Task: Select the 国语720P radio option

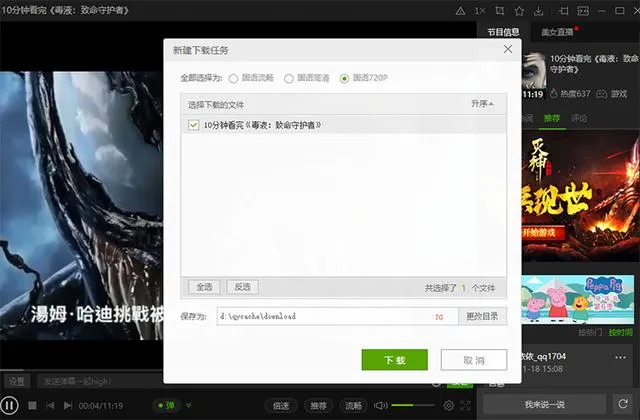Action: click(344, 78)
